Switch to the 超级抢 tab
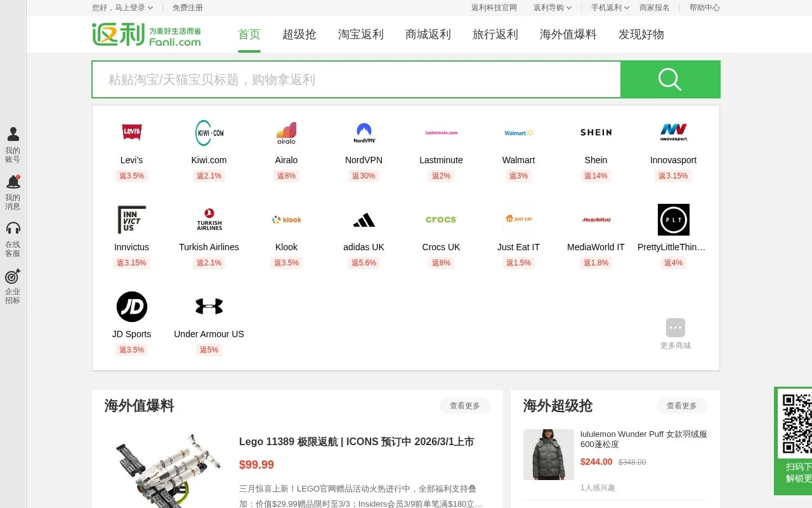The height and width of the screenshot is (508, 812). pos(299,34)
